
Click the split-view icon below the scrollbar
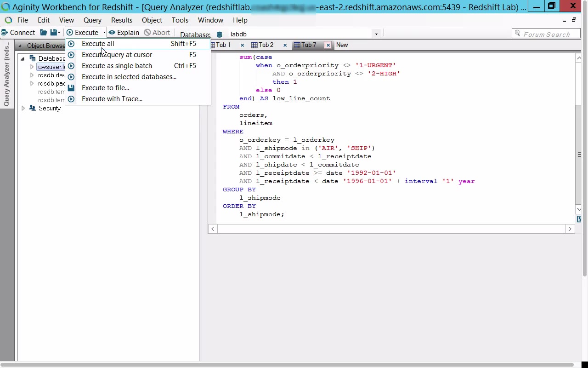pos(579,219)
